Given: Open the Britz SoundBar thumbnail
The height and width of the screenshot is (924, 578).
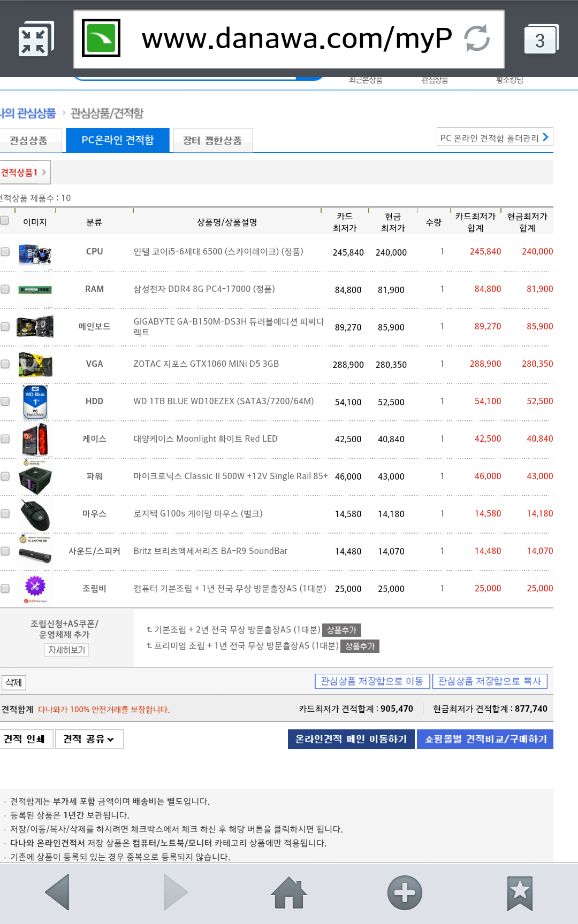Looking at the screenshot, I should (35, 550).
